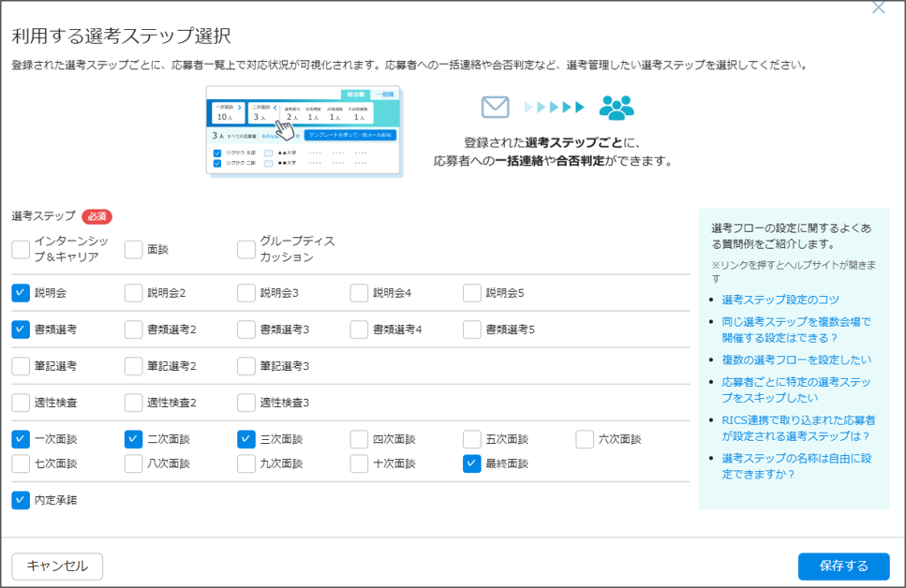The width and height of the screenshot is (906, 588).
Task: Click the 保存する button
Action: 843,566
